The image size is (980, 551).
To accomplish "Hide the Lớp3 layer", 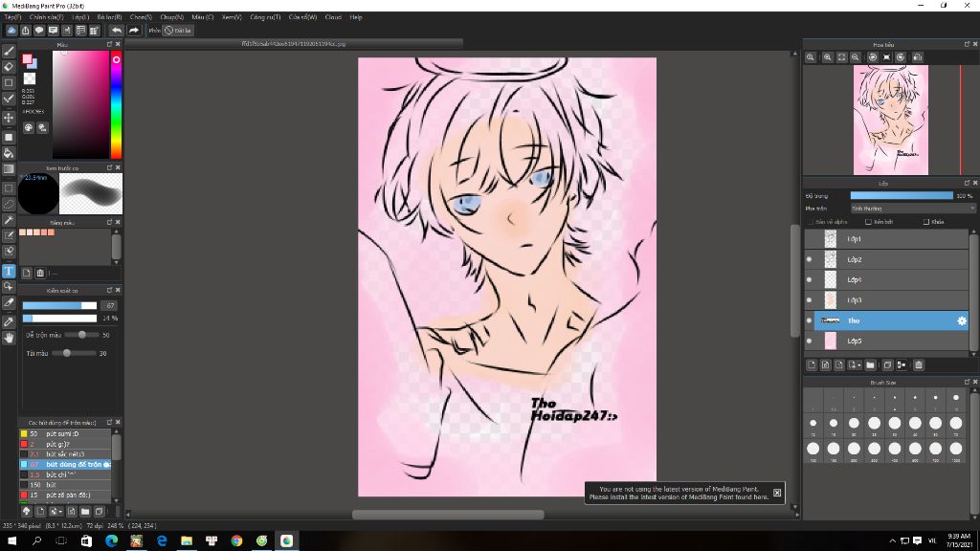I will click(809, 299).
